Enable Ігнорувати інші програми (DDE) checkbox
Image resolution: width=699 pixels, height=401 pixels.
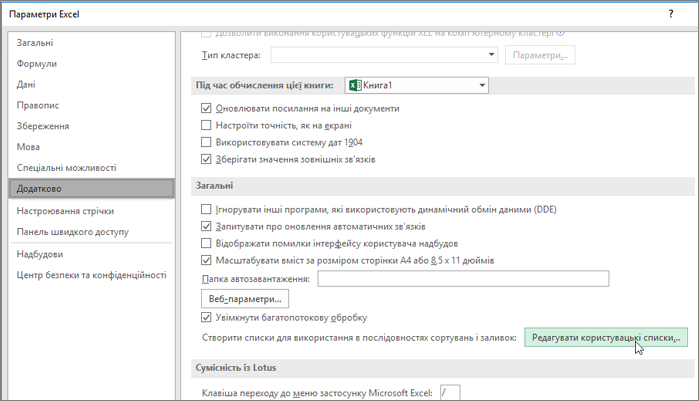click(206, 209)
